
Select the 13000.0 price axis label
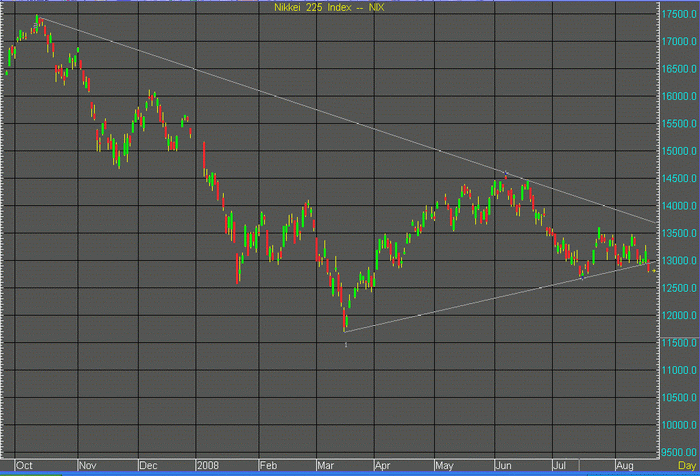(x=679, y=261)
